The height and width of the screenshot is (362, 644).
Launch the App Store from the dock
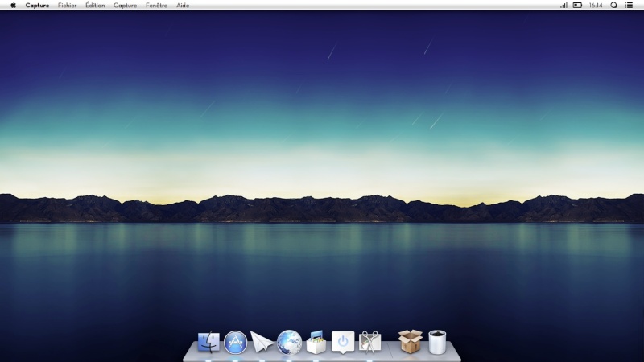[x=235, y=342]
